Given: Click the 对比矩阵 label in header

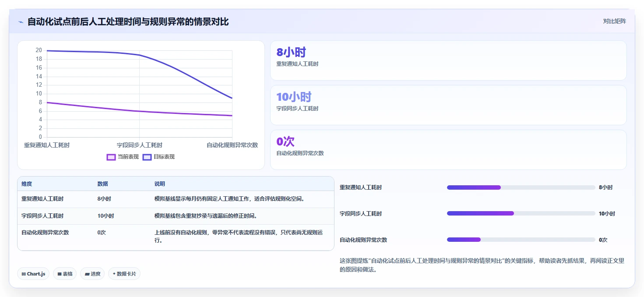Looking at the screenshot, I should (x=614, y=21).
